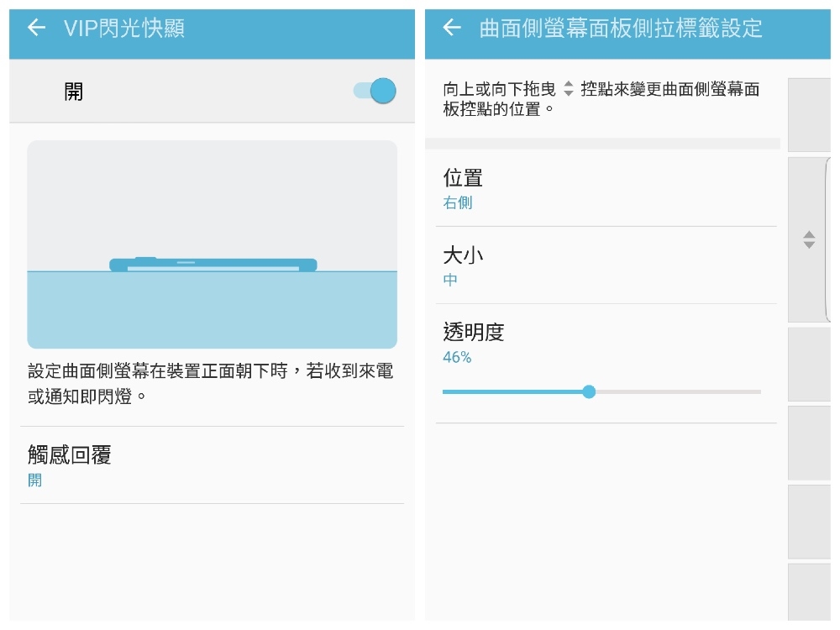This screenshot has height=630, width=840.
Task: Click the 設定曲面側螢幕 description text
Action: tap(210, 383)
